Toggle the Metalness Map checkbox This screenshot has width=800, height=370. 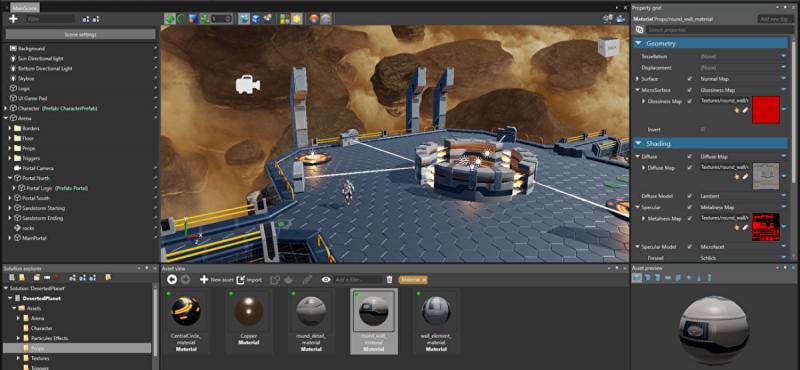(x=690, y=218)
